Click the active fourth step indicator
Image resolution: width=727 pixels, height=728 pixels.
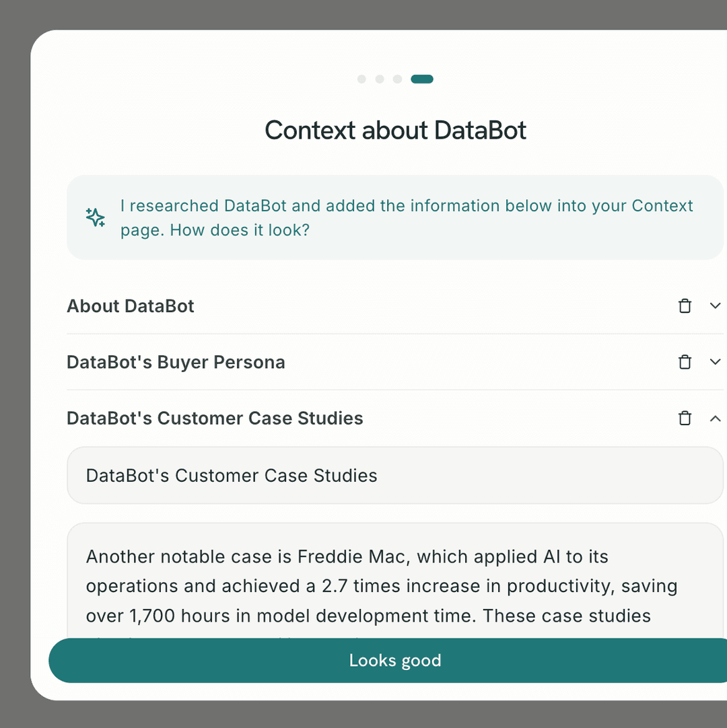tap(422, 79)
